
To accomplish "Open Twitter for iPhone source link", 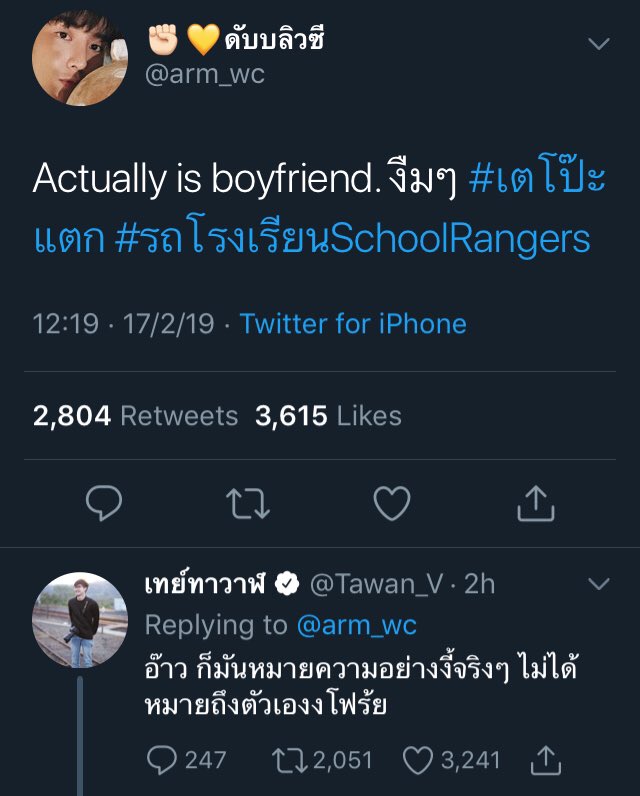I will 353,324.
